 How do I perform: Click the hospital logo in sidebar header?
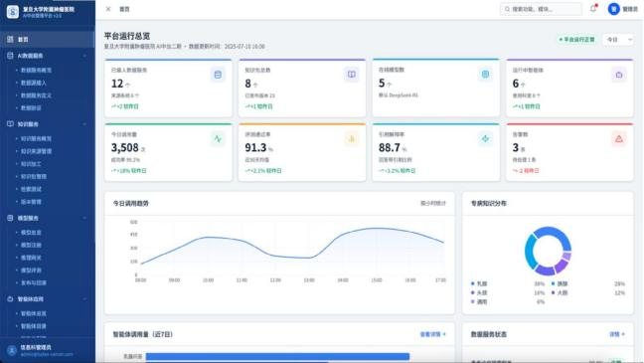pos(12,12)
